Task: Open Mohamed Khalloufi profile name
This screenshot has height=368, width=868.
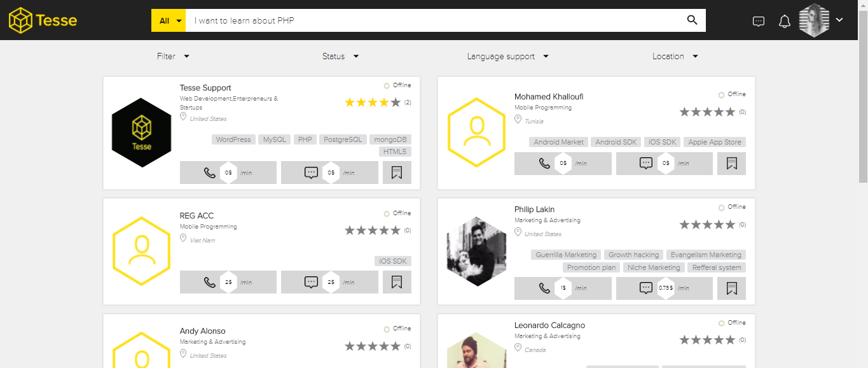Action: click(x=549, y=97)
